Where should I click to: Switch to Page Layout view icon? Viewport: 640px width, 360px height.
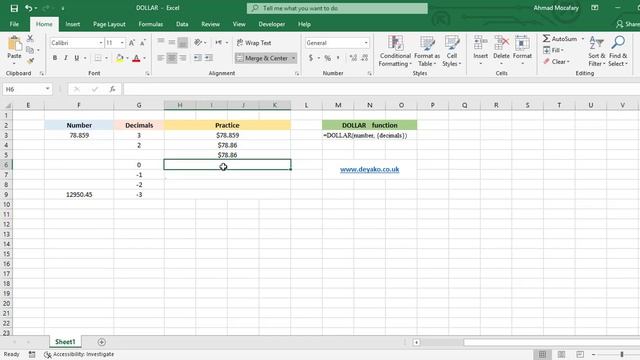pos(561,354)
